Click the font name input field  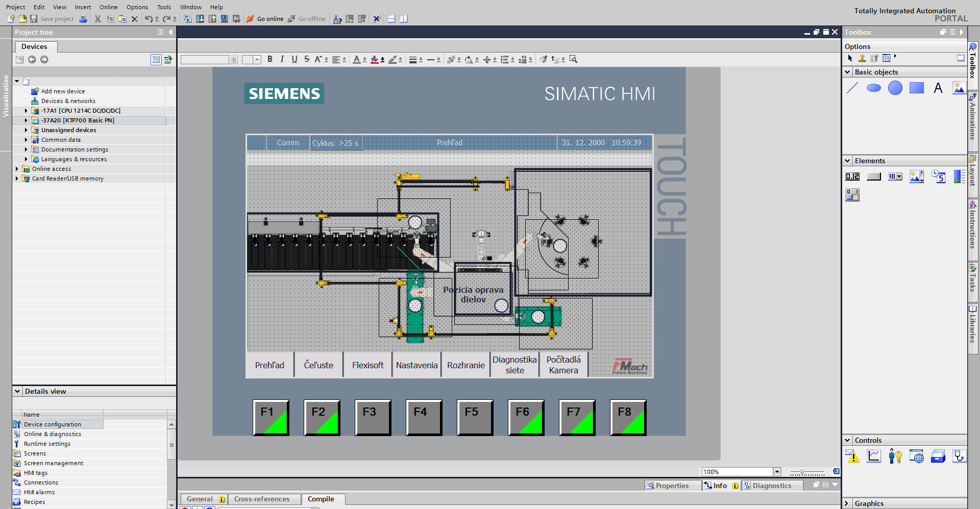click(205, 60)
